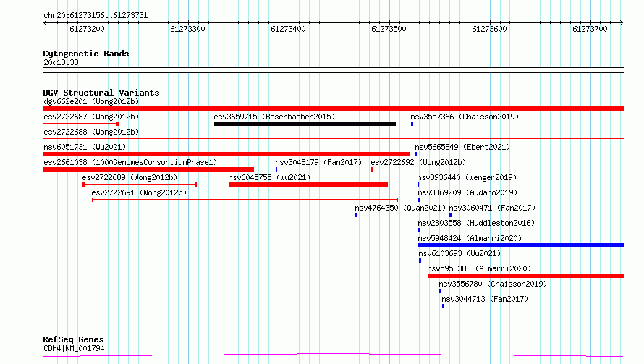Image resolution: width=644 pixels, height=364 pixels.
Task: Click the magenta CDH4 gene track line
Action: 333,355
